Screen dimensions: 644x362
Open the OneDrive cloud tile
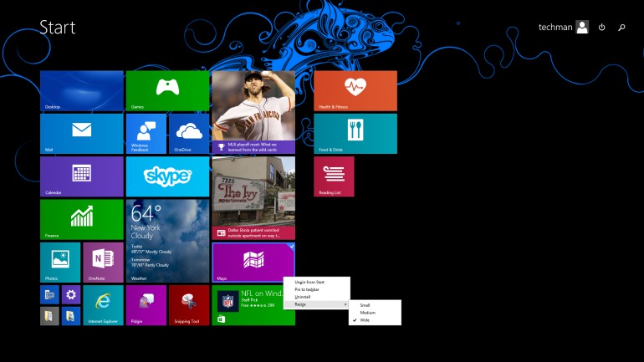point(189,134)
